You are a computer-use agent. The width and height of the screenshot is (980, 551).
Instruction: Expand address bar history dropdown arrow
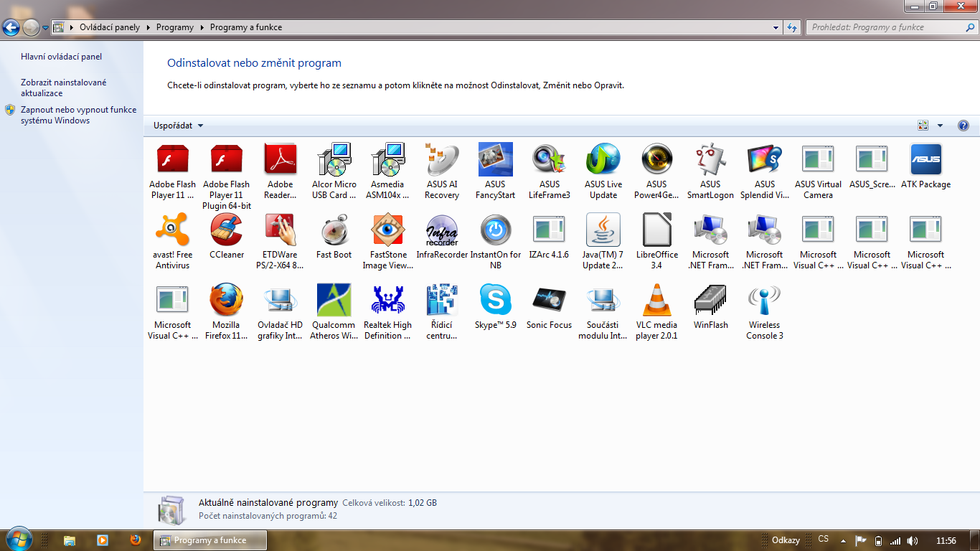[x=776, y=27]
